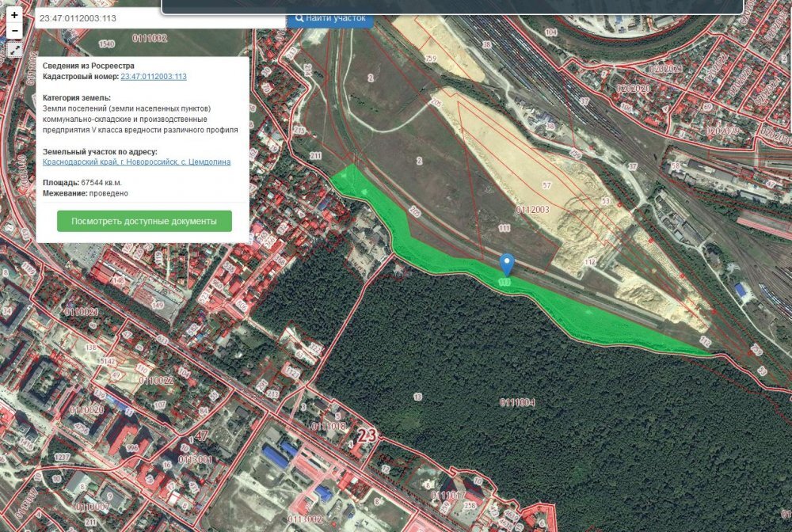This screenshot has height=532, width=792.
Task: Click quarter label 0110020 on map
Action: point(86,410)
